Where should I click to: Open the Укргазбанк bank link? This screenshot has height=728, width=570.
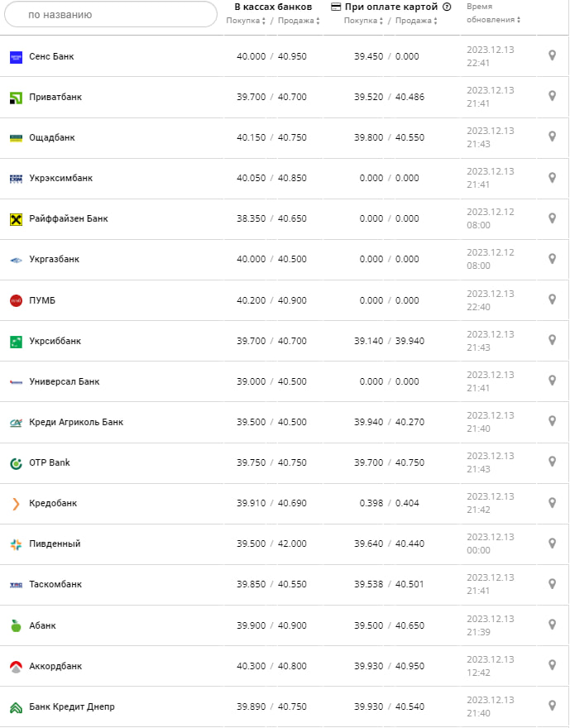(x=54, y=260)
